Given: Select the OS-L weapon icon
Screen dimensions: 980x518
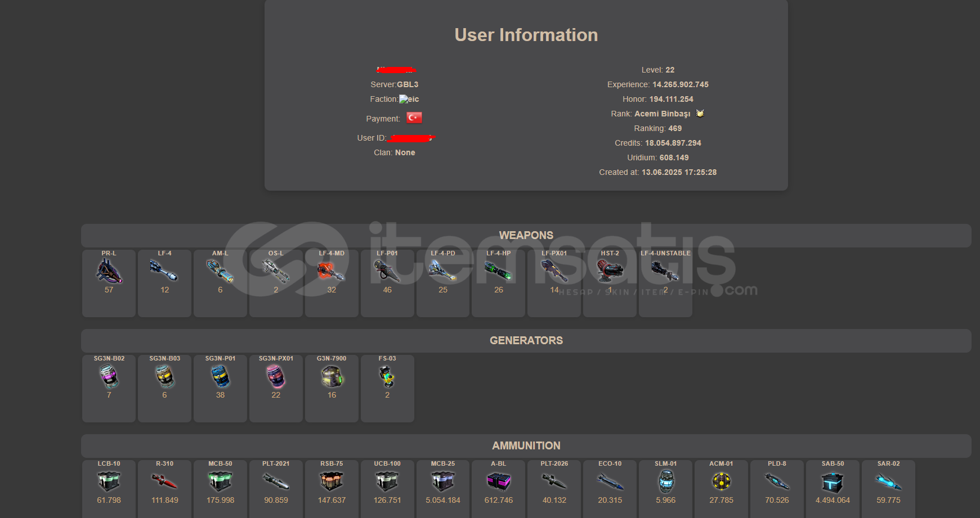Looking at the screenshot, I should pos(276,271).
